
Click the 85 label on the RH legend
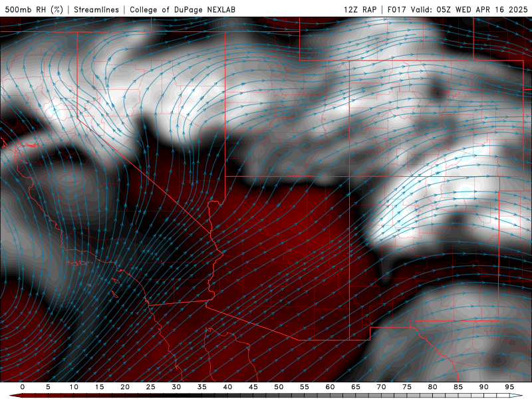[x=458, y=387]
